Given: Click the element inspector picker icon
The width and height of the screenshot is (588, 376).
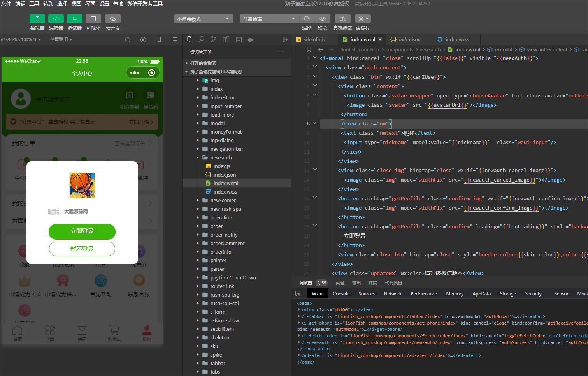Looking at the screenshot, I should pyautogui.click(x=298, y=294).
